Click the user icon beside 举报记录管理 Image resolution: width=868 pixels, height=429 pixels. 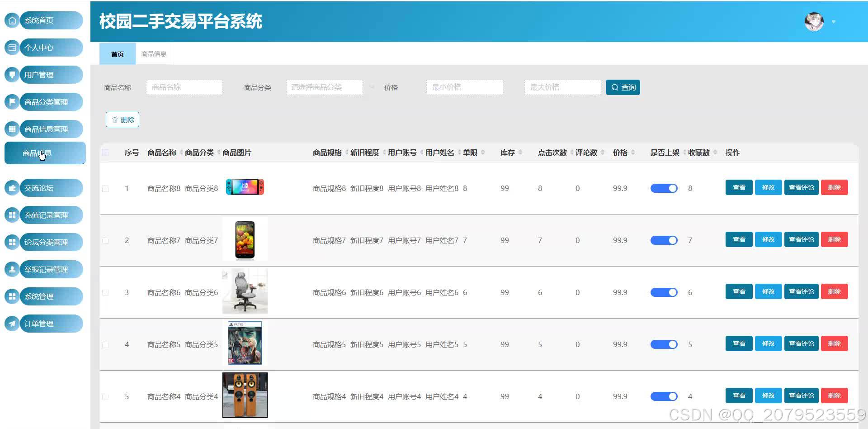click(x=12, y=269)
